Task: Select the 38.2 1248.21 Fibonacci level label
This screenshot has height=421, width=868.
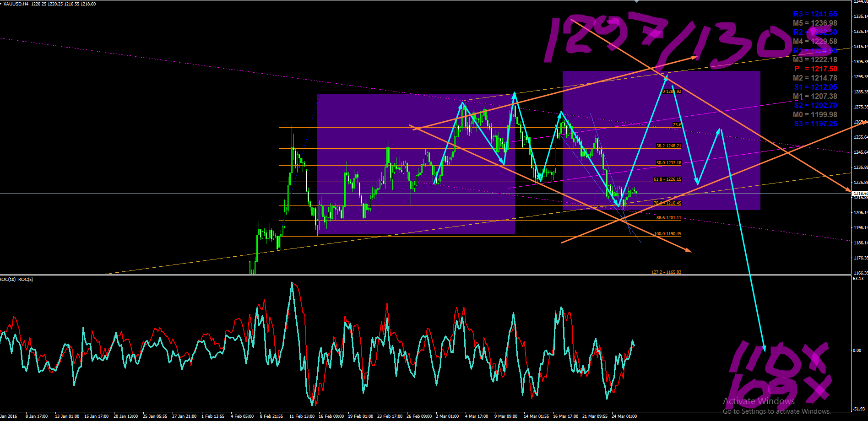Action: tap(669, 146)
